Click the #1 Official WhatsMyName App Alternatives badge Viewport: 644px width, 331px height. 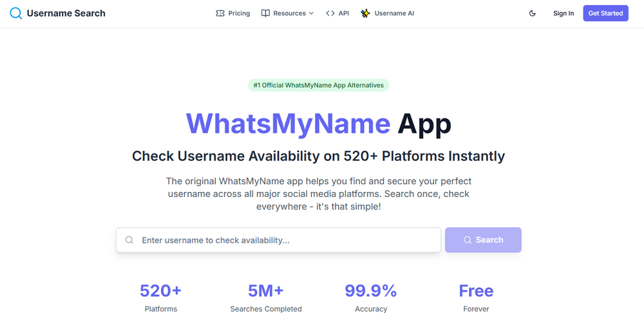click(x=319, y=85)
